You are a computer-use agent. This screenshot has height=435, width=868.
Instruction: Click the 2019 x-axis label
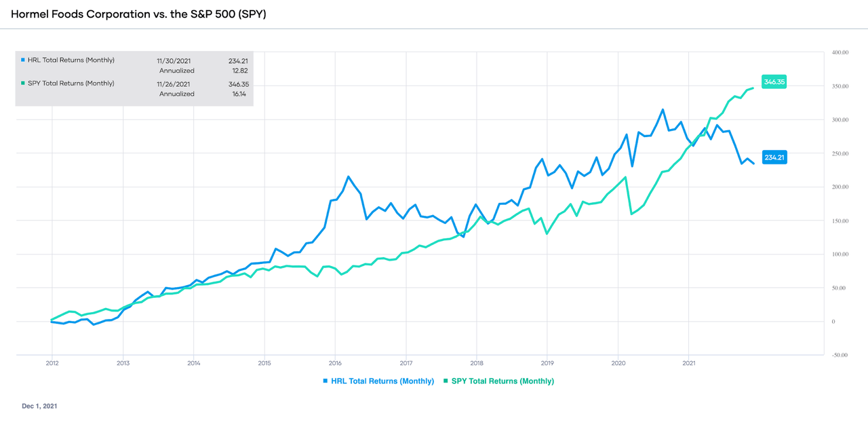tap(547, 362)
